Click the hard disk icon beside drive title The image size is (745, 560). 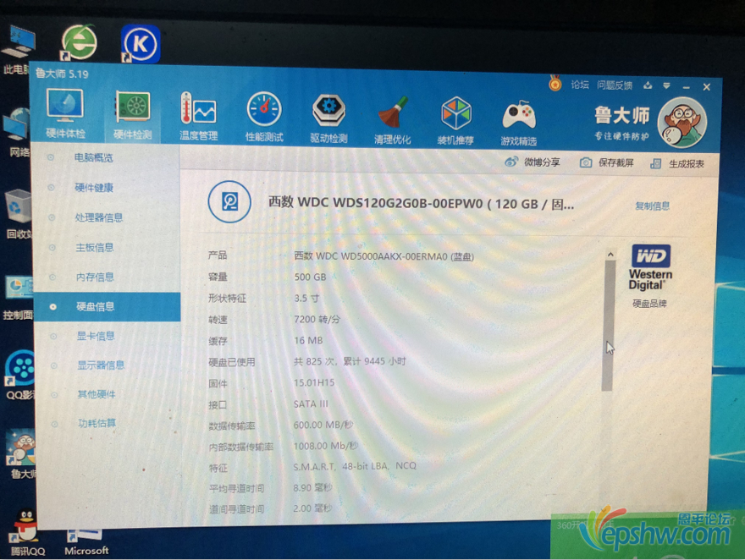[x=229, y=201]
